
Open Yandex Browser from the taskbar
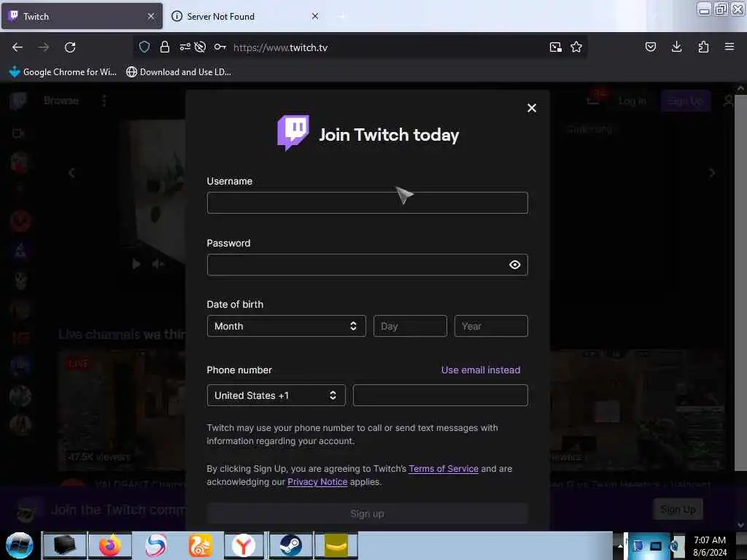[244, 545]
